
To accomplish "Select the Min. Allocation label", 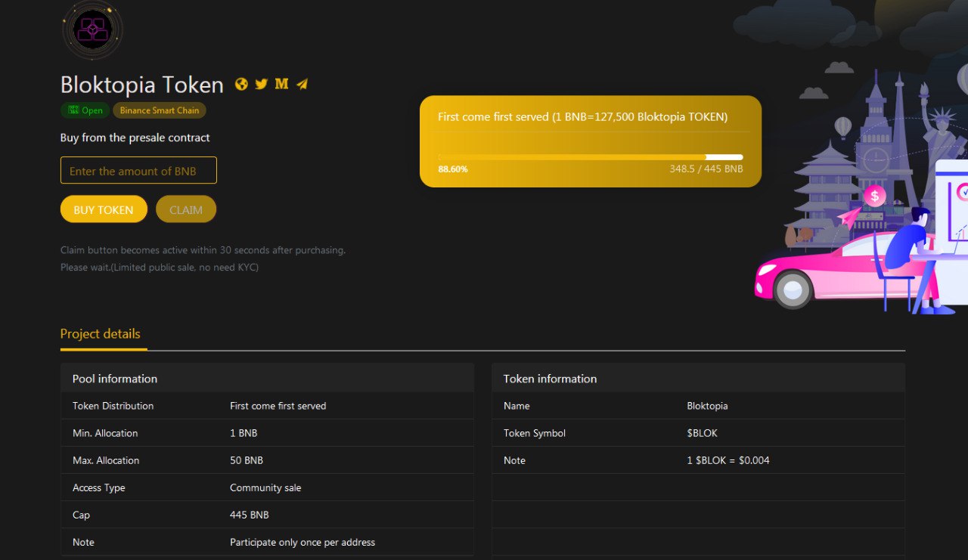I will [105, 433].
